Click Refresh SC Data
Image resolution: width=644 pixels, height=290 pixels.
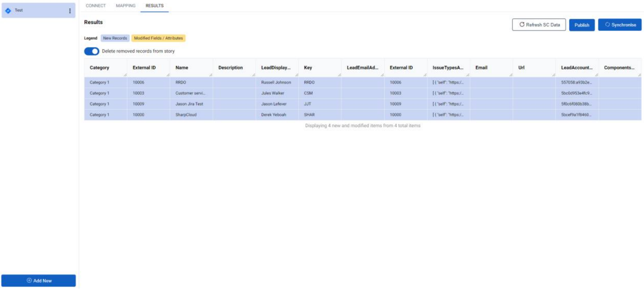[539, 25]
